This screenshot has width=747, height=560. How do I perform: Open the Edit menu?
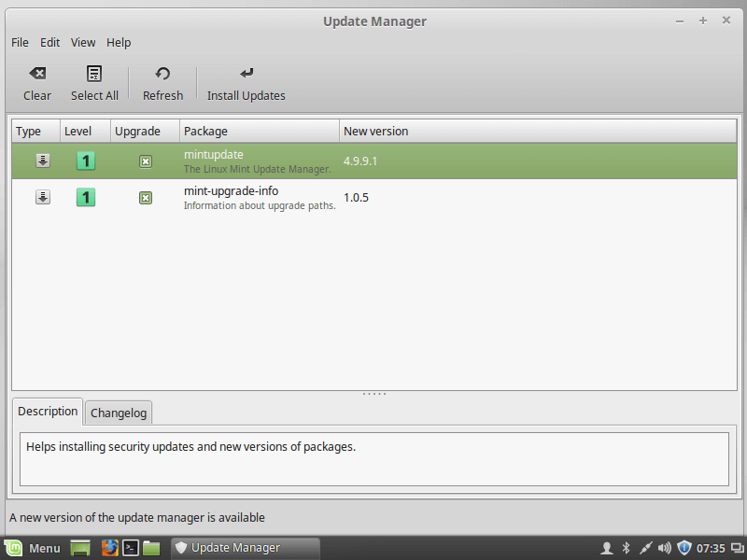pos(50,42)
